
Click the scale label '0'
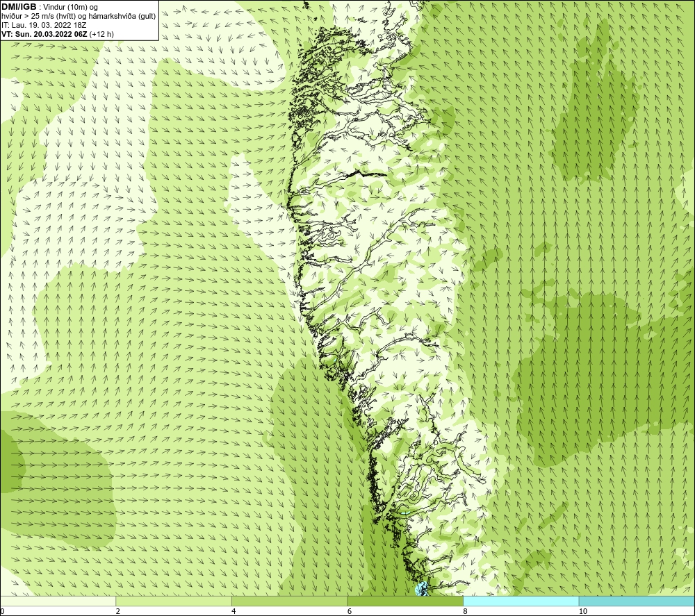click(x=2, y=611)
